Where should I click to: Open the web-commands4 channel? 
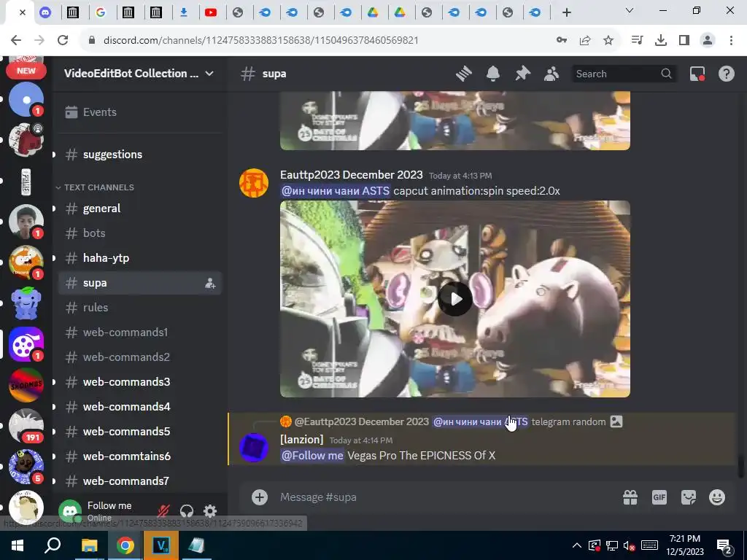tap(139, 407)
